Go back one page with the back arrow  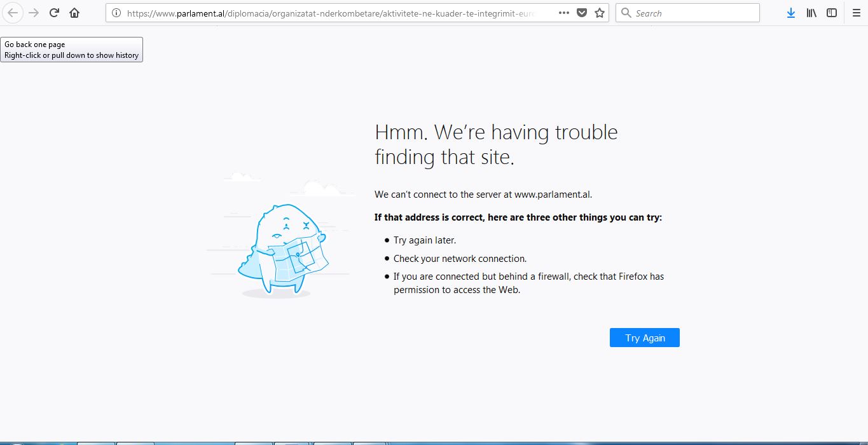13,13
